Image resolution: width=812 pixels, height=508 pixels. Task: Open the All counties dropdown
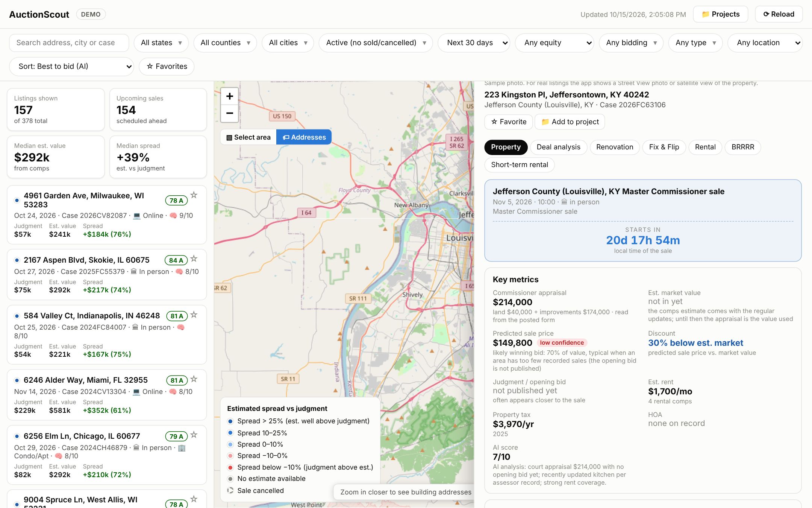click(x=225, y=43)
